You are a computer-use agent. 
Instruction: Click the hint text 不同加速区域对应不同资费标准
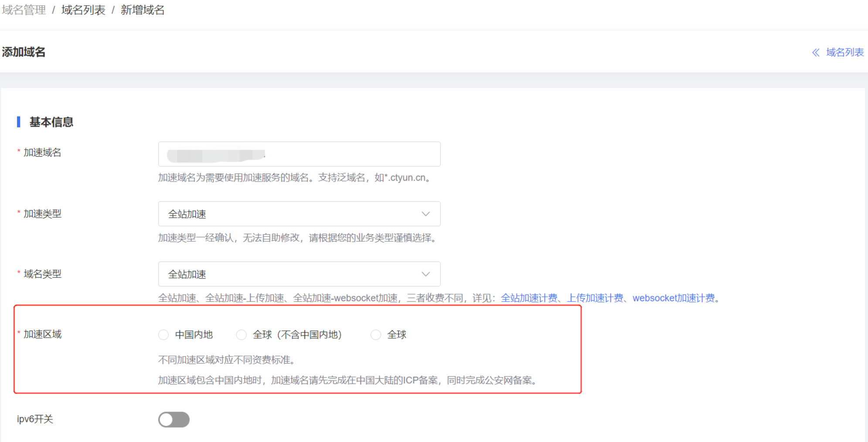click(x=226, y=360)
